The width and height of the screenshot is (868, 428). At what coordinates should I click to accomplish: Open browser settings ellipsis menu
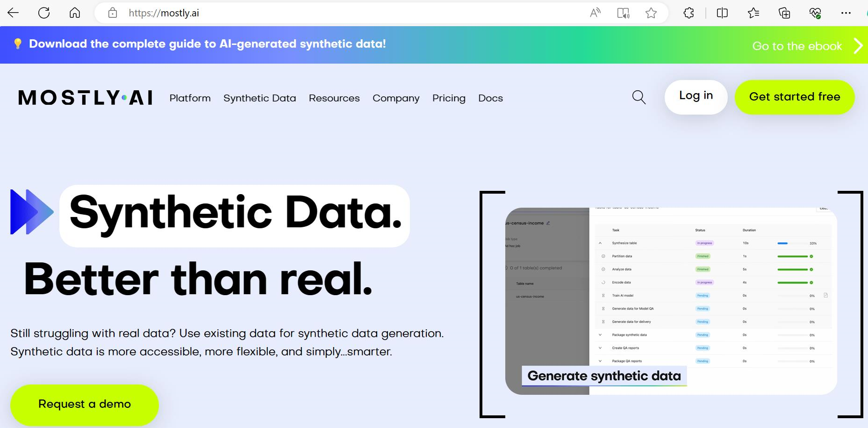coord(846,13)
